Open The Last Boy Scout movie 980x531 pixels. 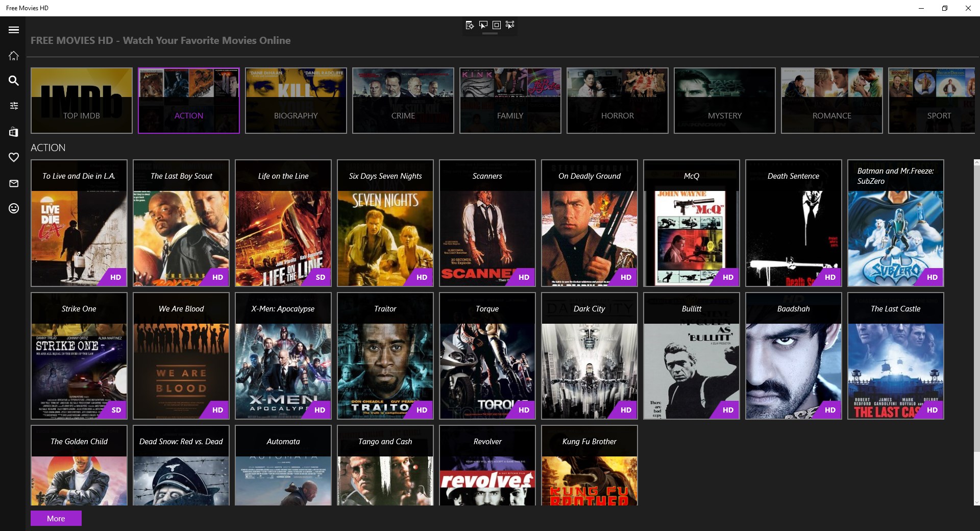point(181,223)
